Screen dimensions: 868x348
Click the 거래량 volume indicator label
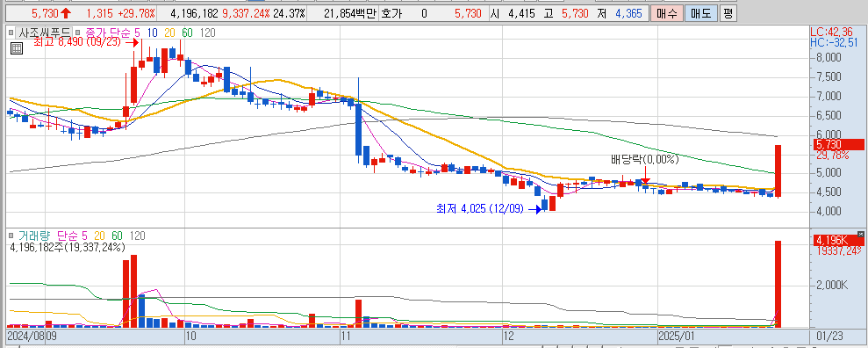(x=33, y=236)
